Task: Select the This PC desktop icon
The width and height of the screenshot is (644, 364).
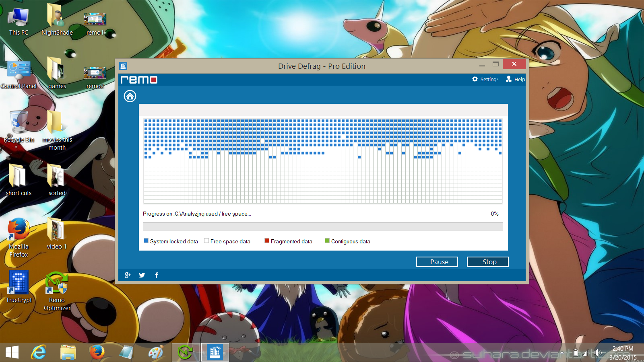Action: click(19, 22)
